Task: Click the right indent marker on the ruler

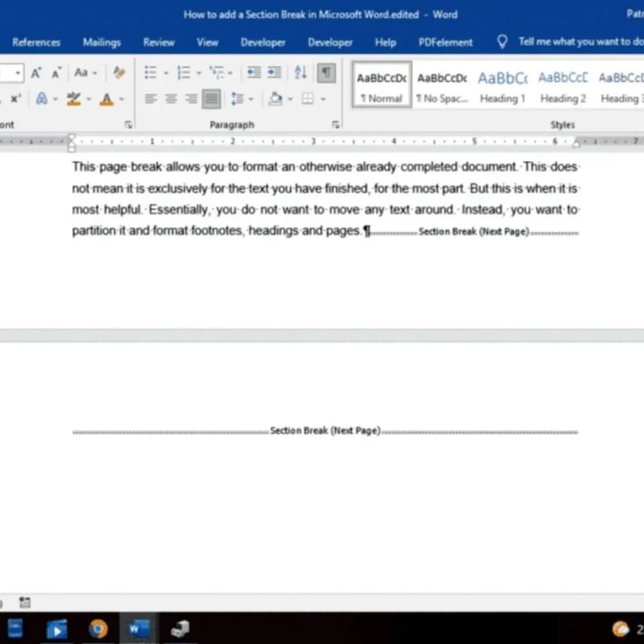Action: [x=576, y=143]
